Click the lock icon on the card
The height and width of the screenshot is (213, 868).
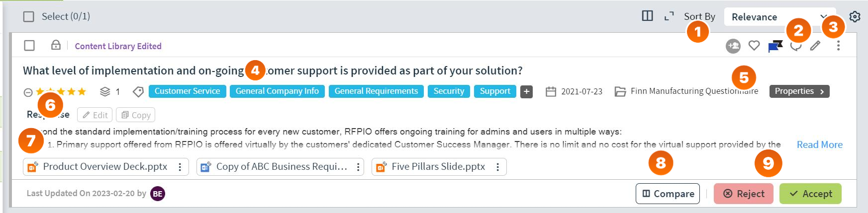click(56, 45)
